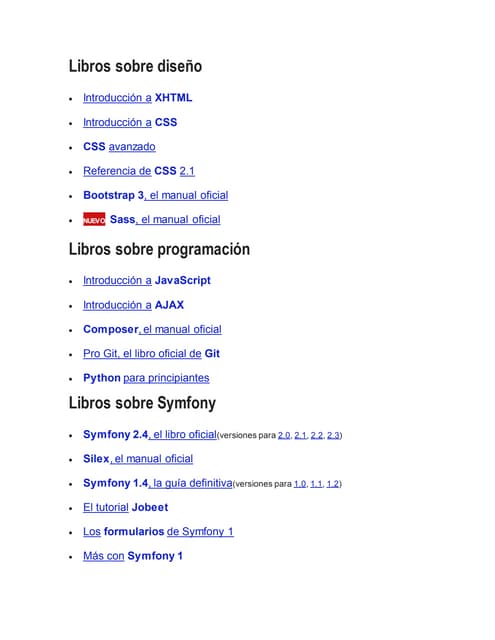495x640 pixels.
Task: Open Symfony 1.4, la guía definitiva
Action: 158,483
